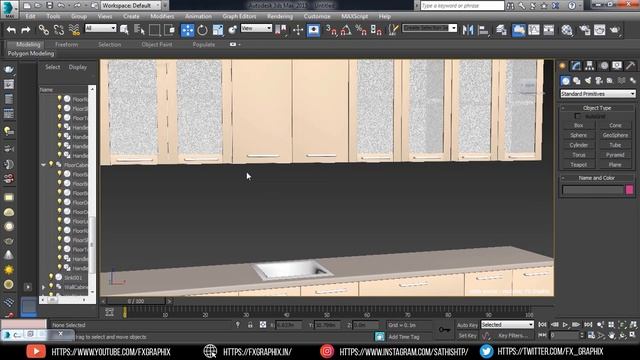This screenshot has width=640, height=360.
Task: Click the keyword search input field
Action: tap(462, 5)
